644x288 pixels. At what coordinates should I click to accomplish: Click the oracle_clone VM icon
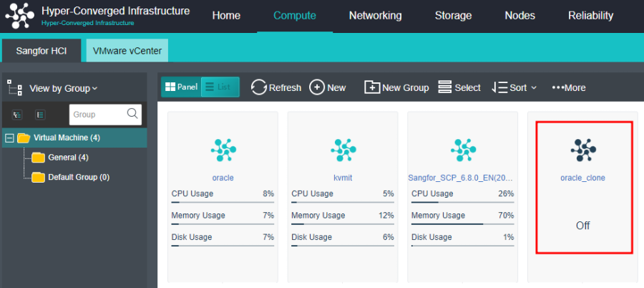click(x=582, y=150)
